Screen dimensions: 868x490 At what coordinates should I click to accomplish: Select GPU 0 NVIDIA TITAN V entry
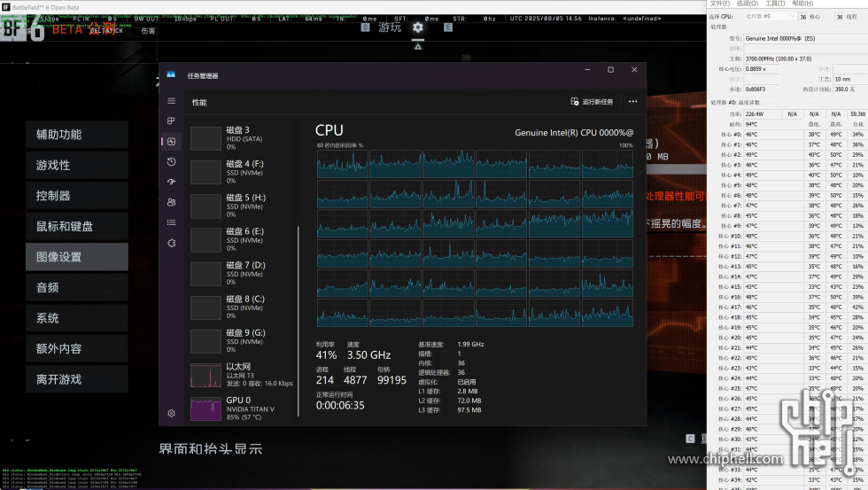click(242, 408)
